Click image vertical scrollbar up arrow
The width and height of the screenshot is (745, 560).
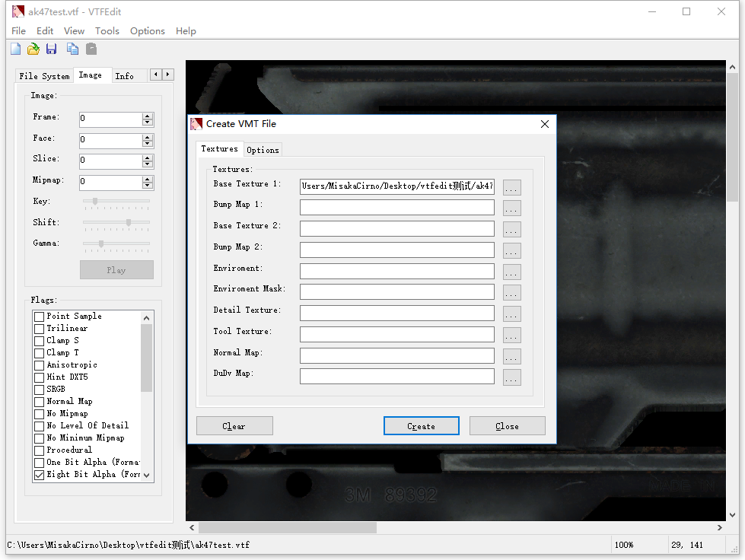point(732,68)
